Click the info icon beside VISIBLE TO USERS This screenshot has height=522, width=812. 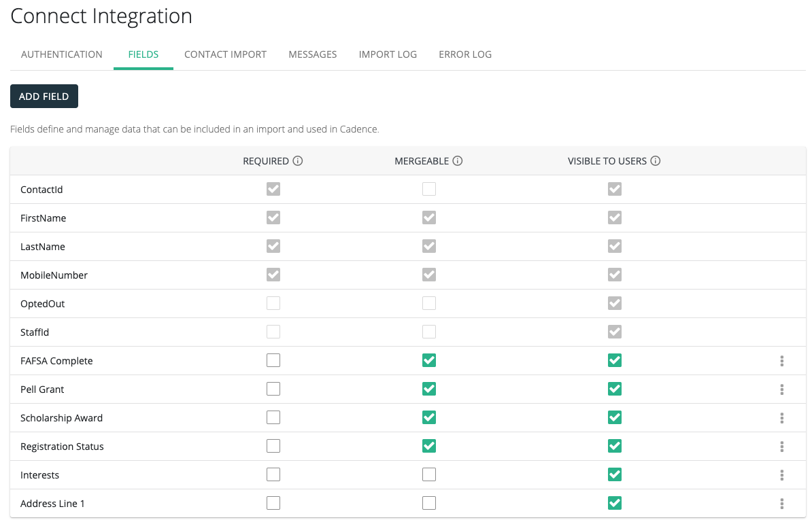click(x=656, y=161)
